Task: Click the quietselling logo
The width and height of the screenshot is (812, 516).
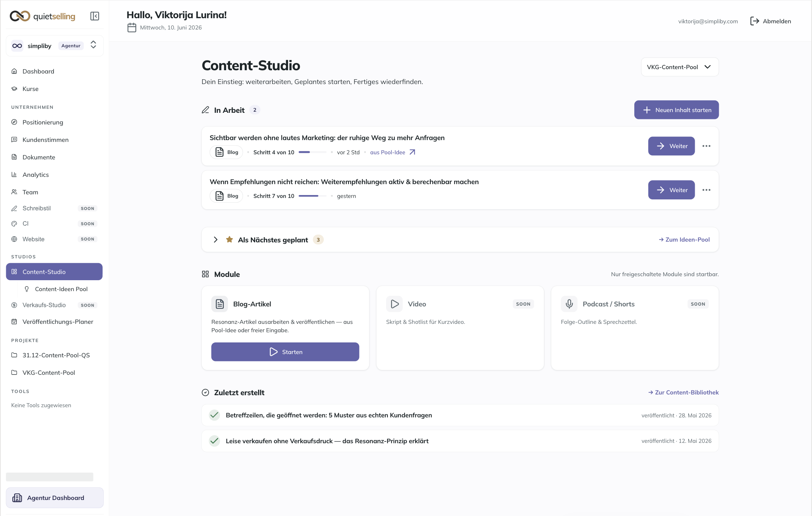Action: [43, 16]
